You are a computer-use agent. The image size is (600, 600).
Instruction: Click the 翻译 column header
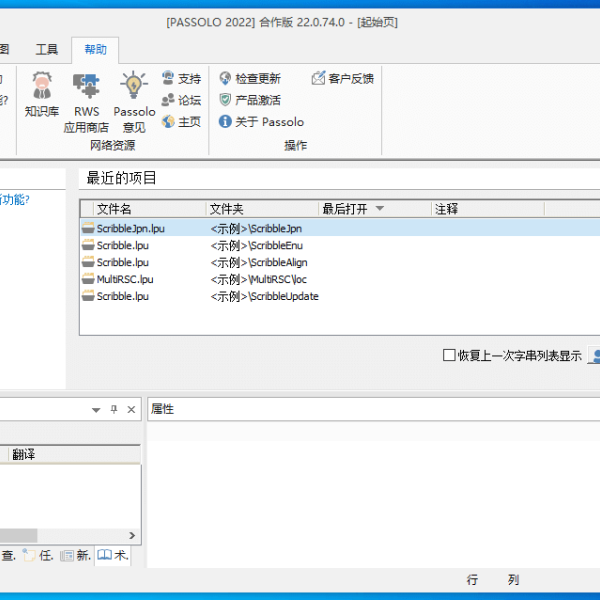click(75, 455)
